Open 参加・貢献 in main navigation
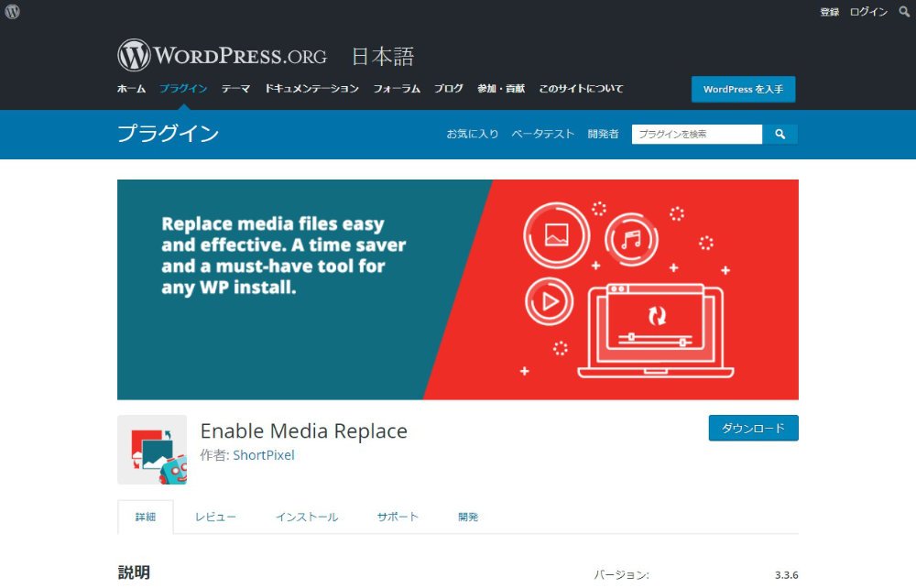 tap(501, 89)
